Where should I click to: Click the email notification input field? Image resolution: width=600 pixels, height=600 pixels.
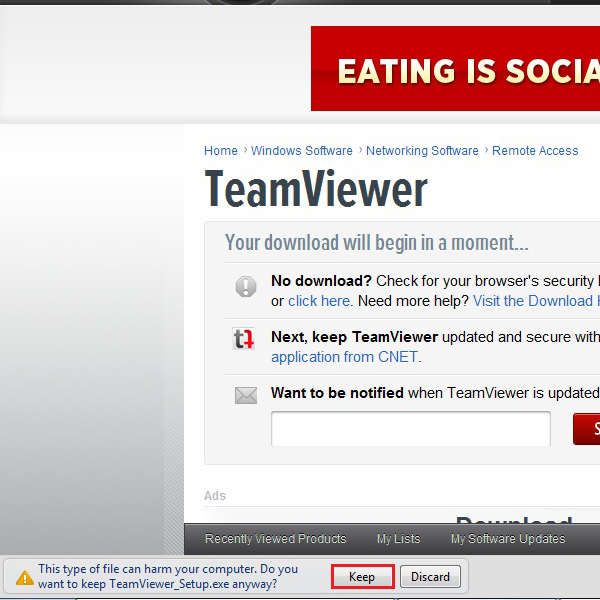[411, 429]
